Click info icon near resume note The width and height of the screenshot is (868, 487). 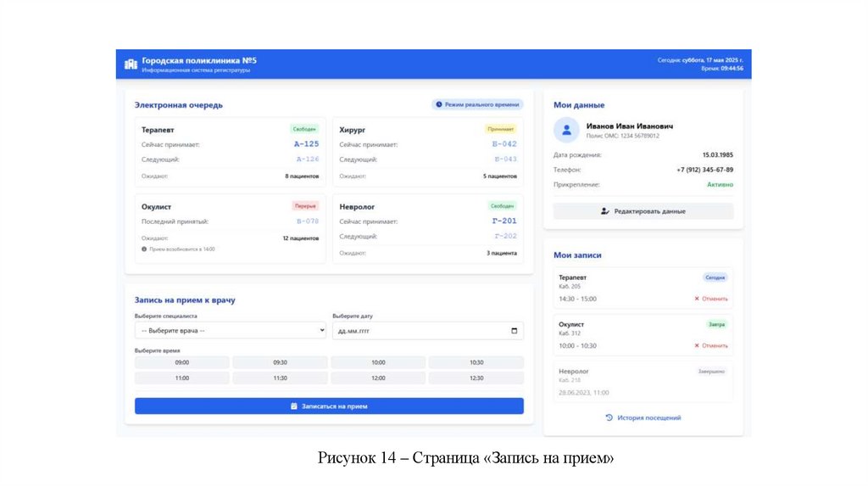click(x=144, y=249)
